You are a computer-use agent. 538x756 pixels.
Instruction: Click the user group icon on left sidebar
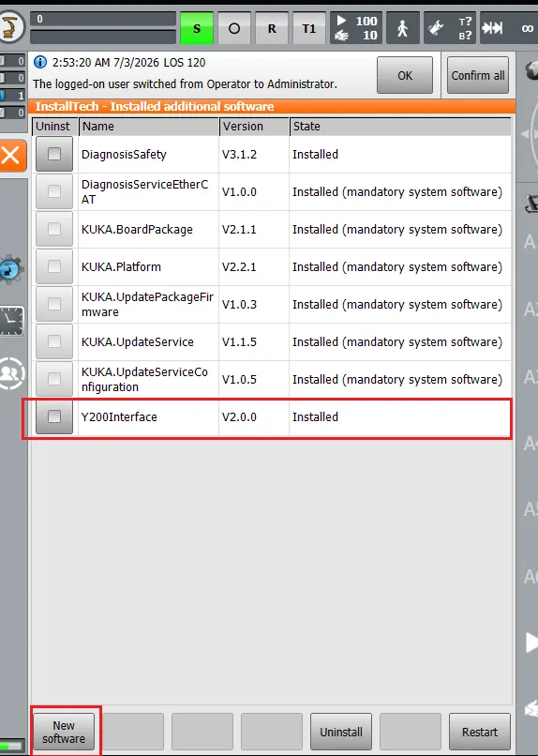(11, 373)
